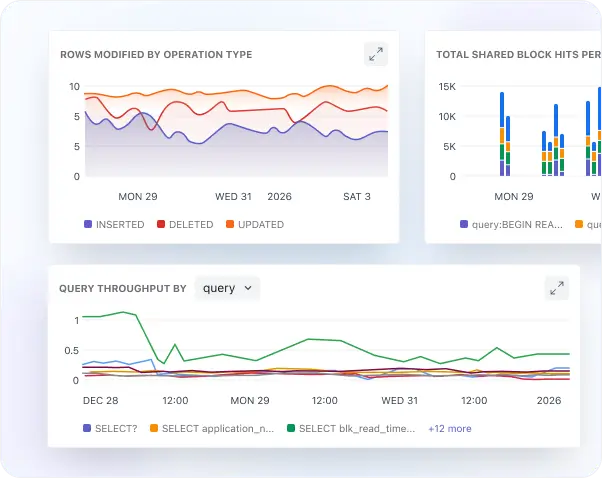Viewport: 602px width, 478px height.
Task: Click the SAT 3 axis label
Action: [x=357, y=197]
